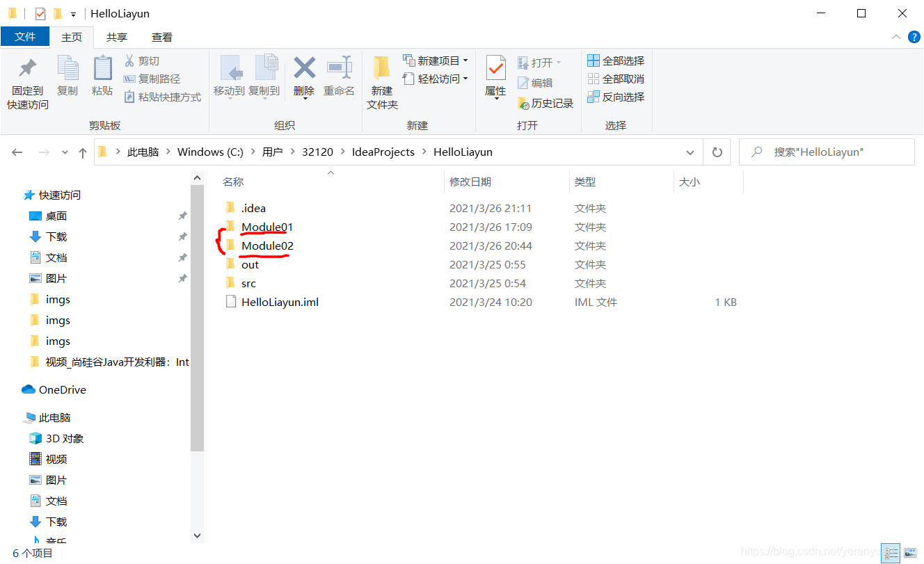The image size is (924, 564).
Task: Select 此电脑 in the navigation pane
Action: point(54,418)
